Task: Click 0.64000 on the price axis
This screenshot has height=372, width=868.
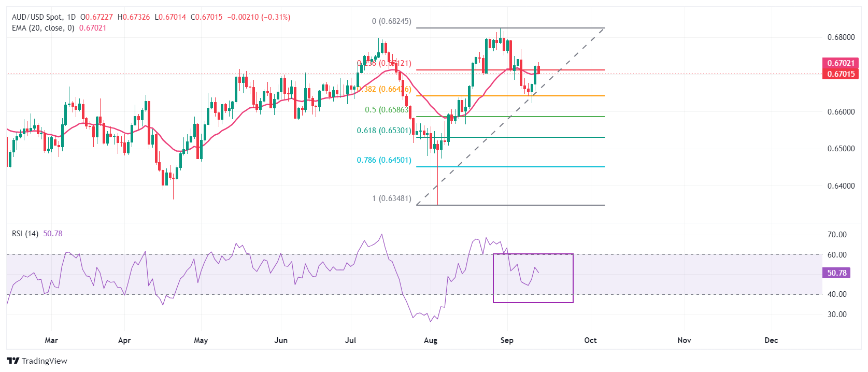Action: [841, 186]
